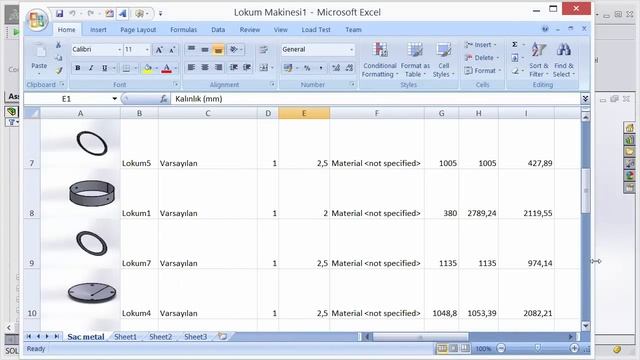The image size is (640, 360).
Task: Open the General number format dropdown
Action: (351, 50)
